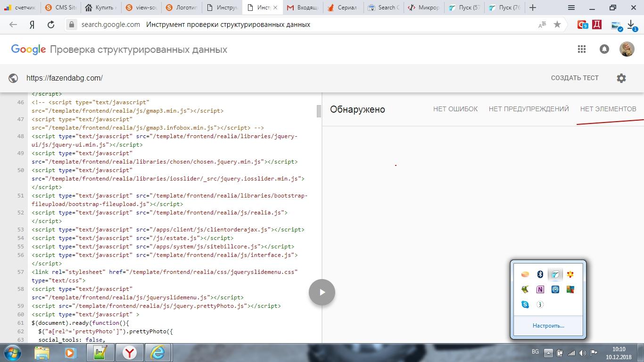Viewport: 644px width, 362px height.
Task: Open the browser hamburger menu
Action: coord(571,8)
